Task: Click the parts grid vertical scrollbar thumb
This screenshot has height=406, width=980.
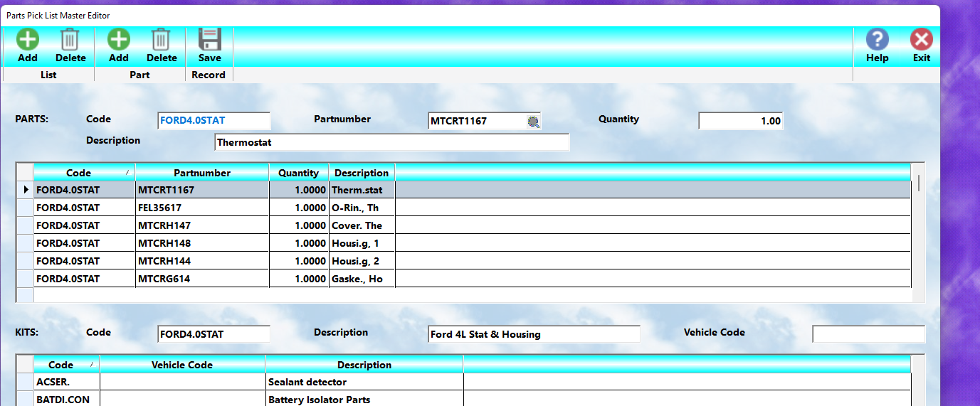Action: 919,183
